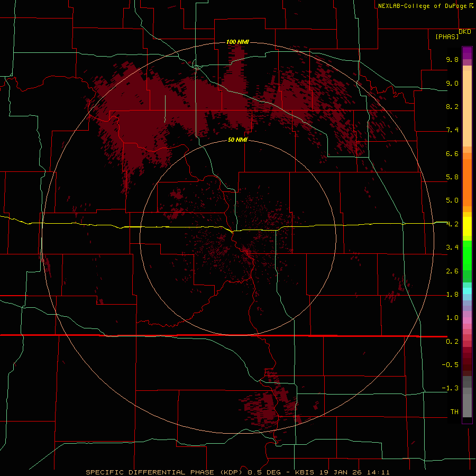This screenshot has width=476, height=476.
Task: Click the [PHAS] legend unit label
Action: click(x=447, y=36)
